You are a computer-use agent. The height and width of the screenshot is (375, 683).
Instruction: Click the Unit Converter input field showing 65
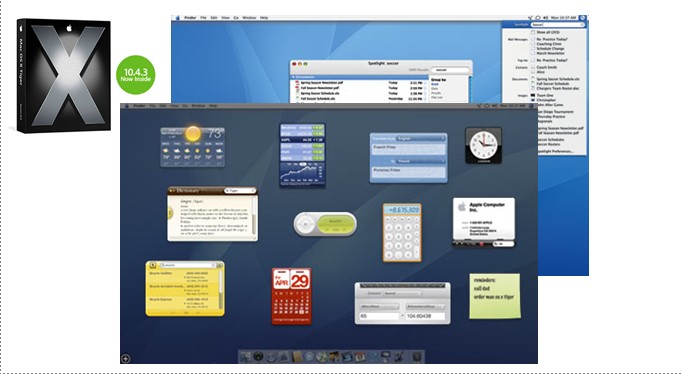[x=379, y=316]
